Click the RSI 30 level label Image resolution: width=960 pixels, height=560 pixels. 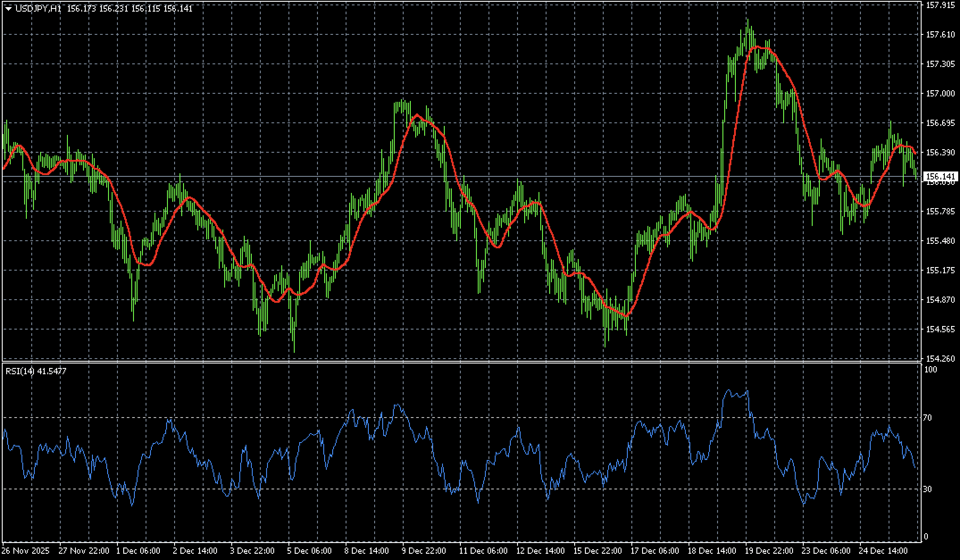click(927, 489)
